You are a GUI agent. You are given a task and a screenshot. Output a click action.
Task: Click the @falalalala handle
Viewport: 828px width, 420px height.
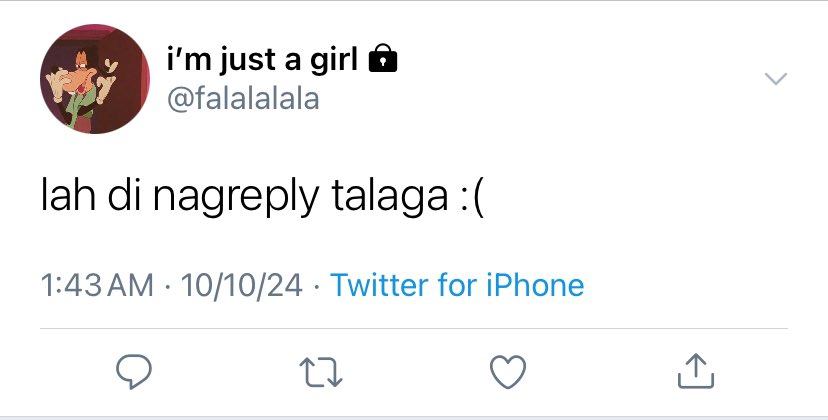[x=243, y=99]
